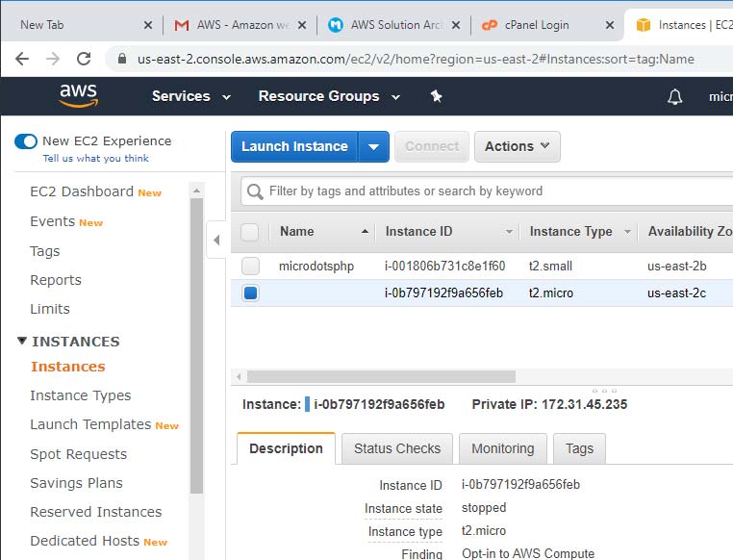Close the AWS Gmail tab
733x560 pixels.
click(x=302, y=25)
